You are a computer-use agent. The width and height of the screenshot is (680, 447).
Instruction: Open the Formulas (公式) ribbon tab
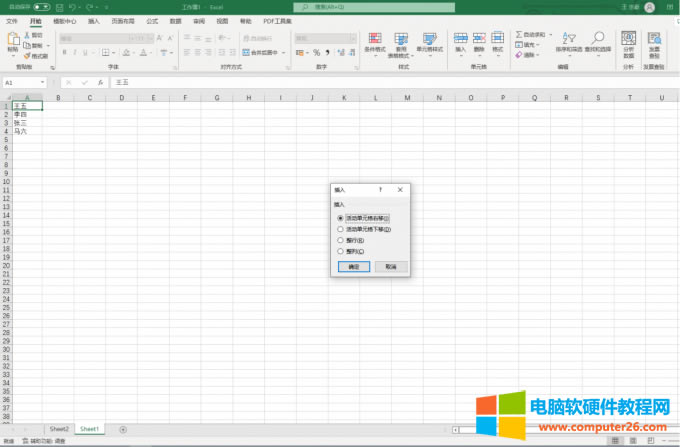click(152, 20)
